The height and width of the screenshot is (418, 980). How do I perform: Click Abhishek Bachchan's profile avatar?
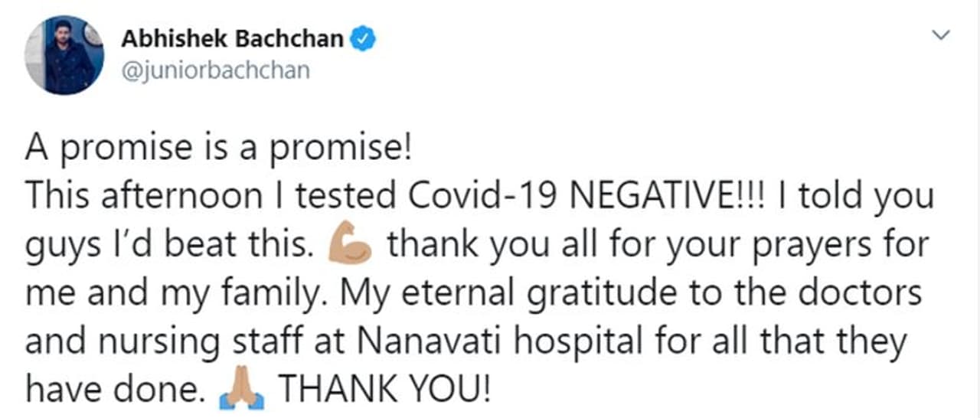(x=64, y=54)
